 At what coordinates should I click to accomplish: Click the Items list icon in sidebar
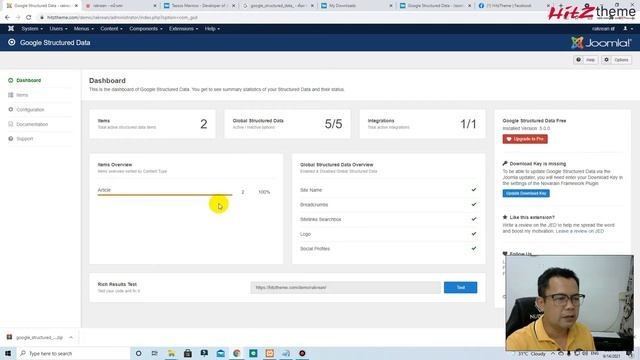coord(11,95)
